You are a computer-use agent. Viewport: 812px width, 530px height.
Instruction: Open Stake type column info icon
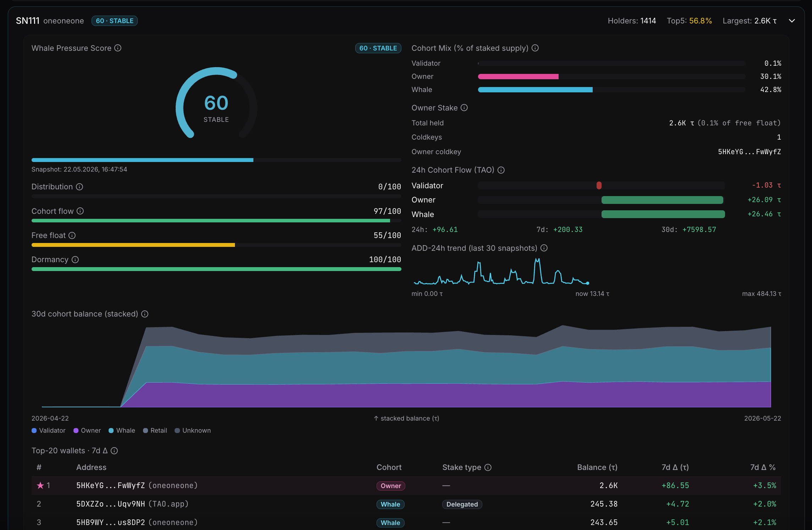[x=488, y=467]
